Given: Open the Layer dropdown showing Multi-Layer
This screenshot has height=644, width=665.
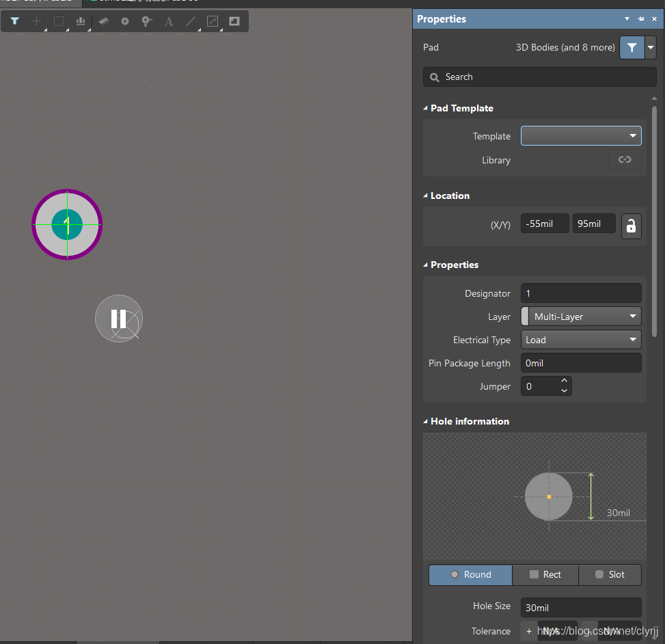Looking at the screenshot, I should point(581,317).
